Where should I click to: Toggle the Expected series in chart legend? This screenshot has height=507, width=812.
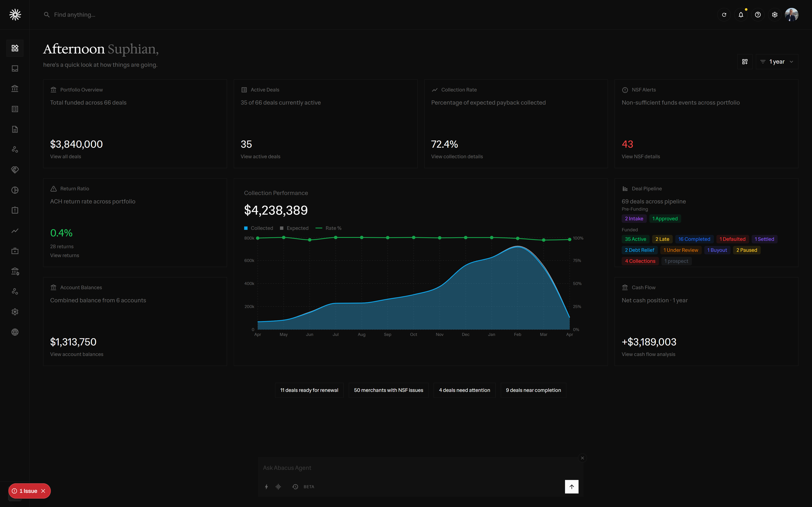point(294,228)
